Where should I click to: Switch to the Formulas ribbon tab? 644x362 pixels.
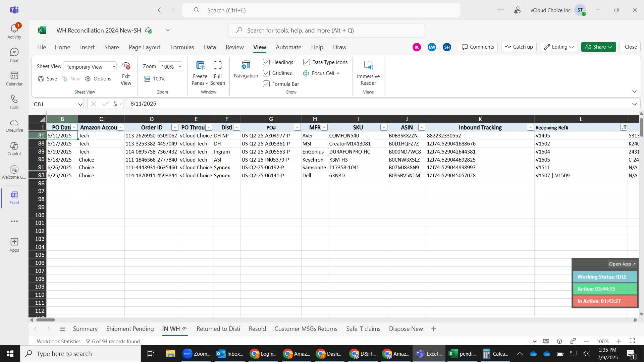point(182,47)
